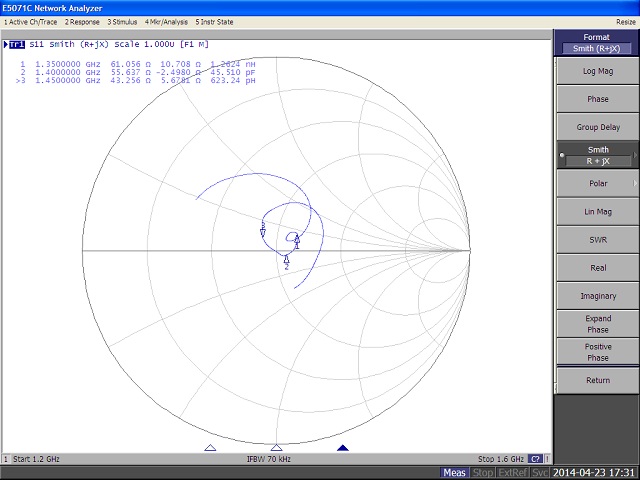Click the ExtRef status indicator

point(513,473)
